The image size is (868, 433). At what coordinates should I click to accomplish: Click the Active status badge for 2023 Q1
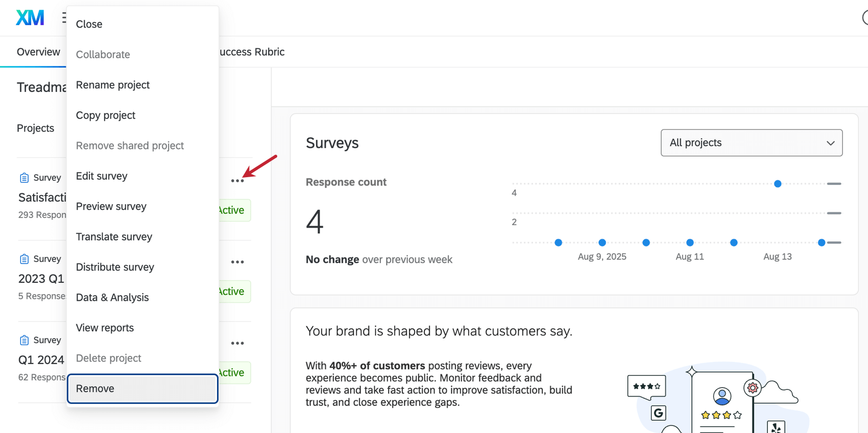coord(233,292)
